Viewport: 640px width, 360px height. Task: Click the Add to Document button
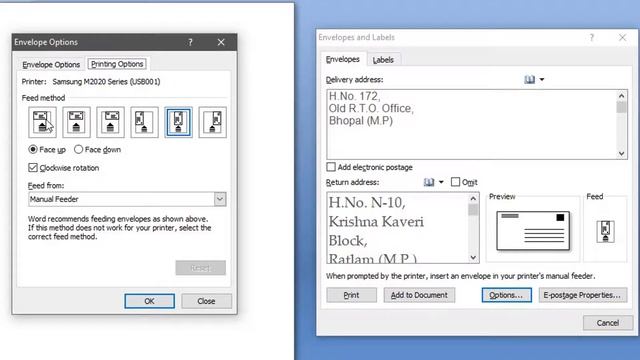point(419,295)
